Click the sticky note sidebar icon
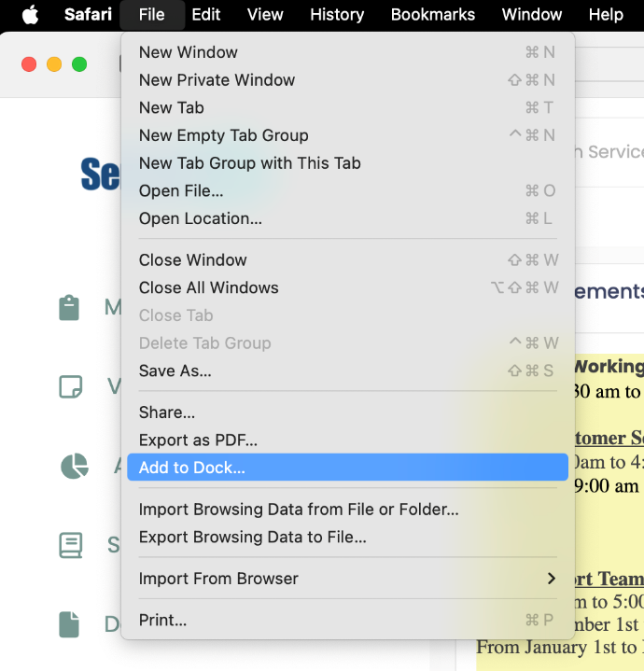 coord(70,387)
